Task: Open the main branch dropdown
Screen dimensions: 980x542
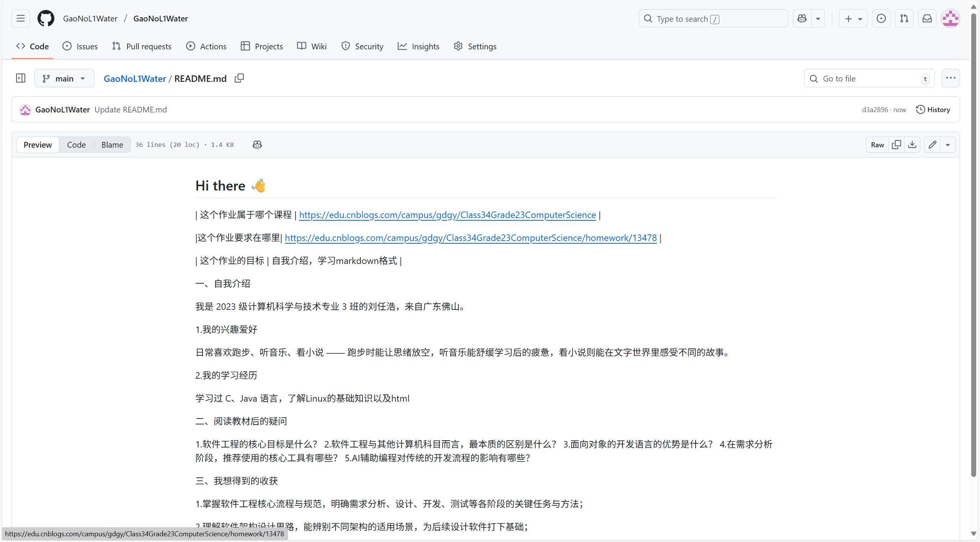Action: tap(64, 78)
